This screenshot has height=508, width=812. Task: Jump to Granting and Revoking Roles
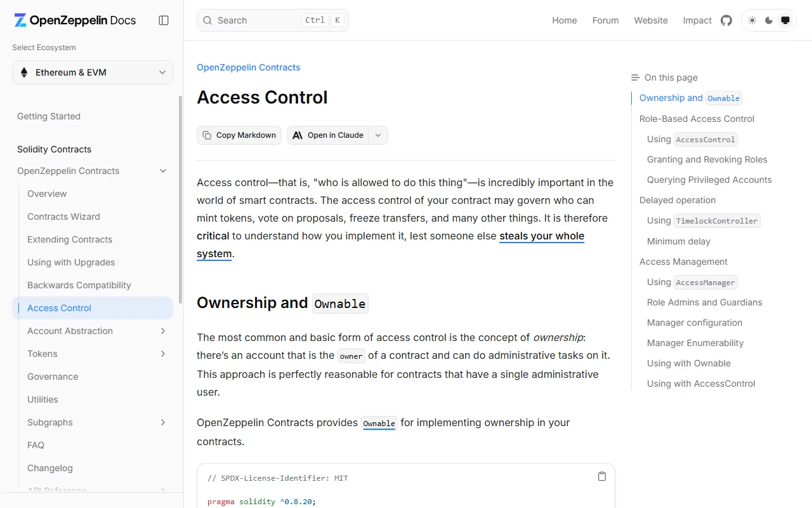coord(707,159)
